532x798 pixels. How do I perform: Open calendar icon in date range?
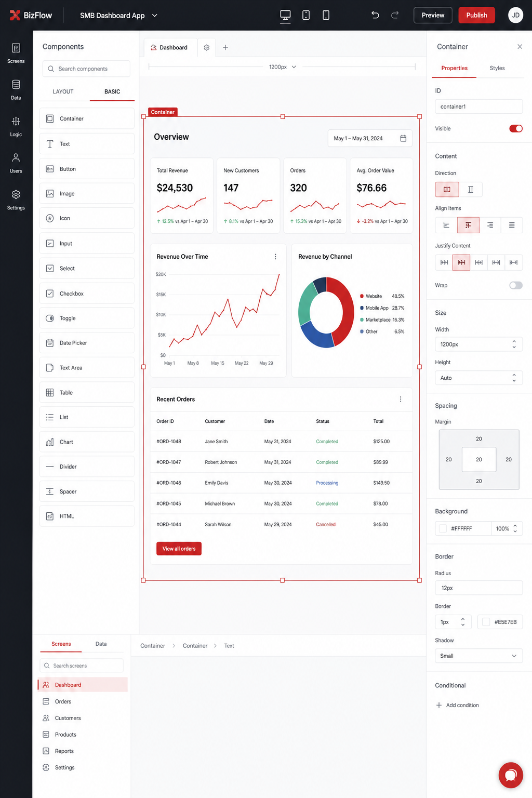point(403,138)
